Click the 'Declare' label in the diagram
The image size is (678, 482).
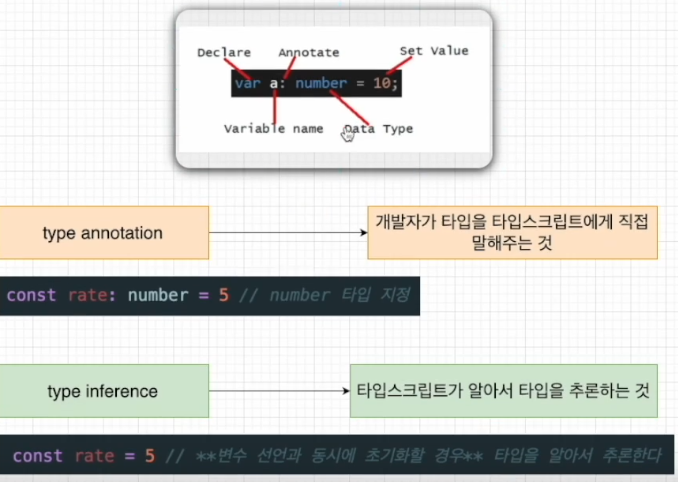click(224, 53)
